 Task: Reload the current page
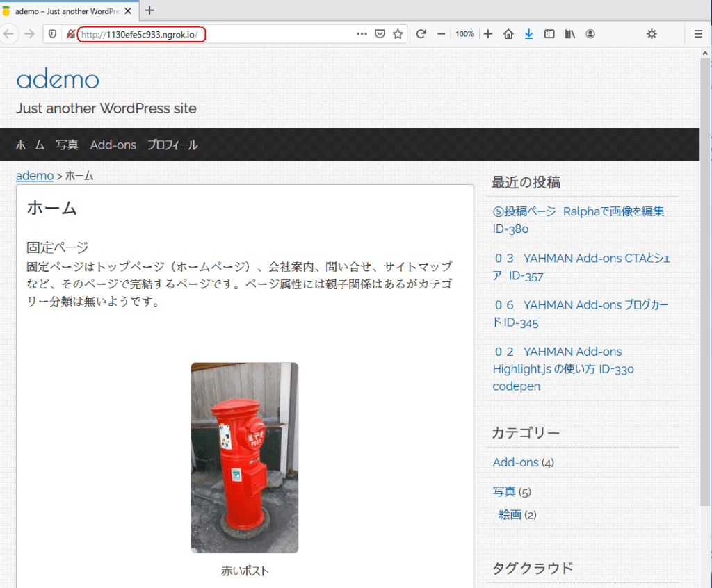coord(421,34)
